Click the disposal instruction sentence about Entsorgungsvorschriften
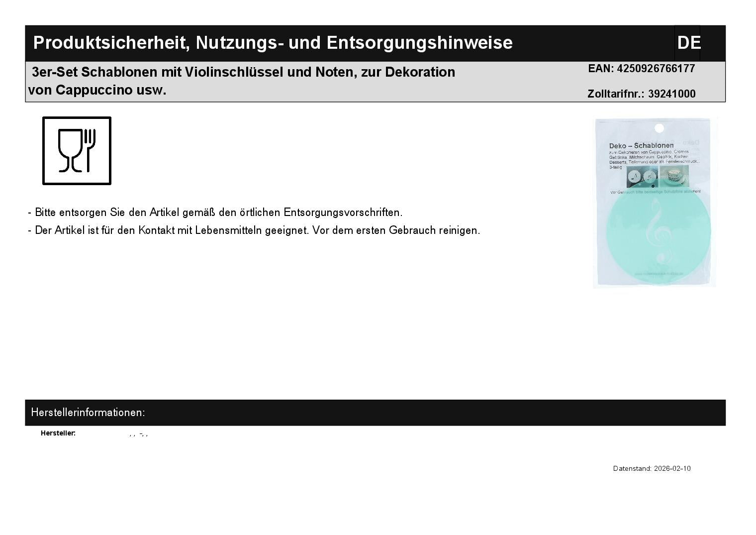 (215, 213)
